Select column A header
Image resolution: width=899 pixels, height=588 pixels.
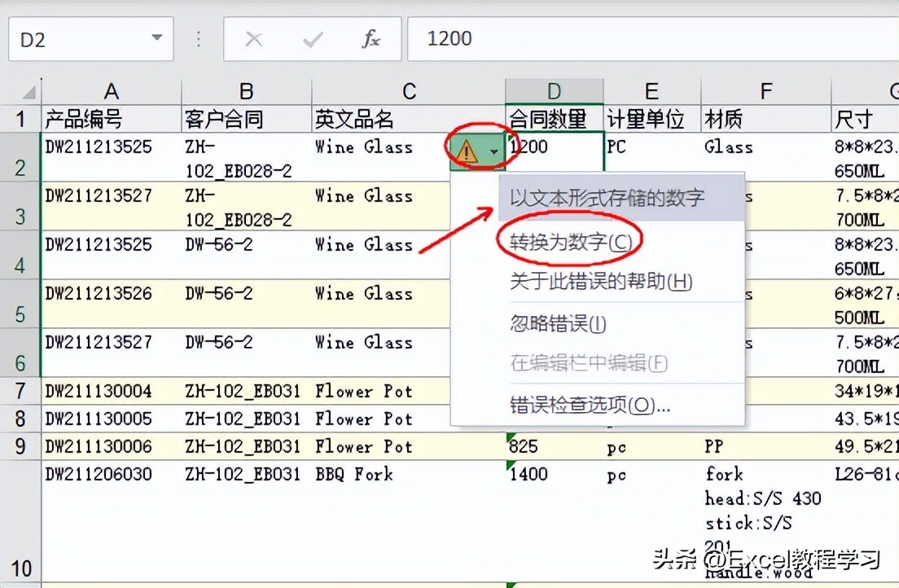tap(112, 91)
